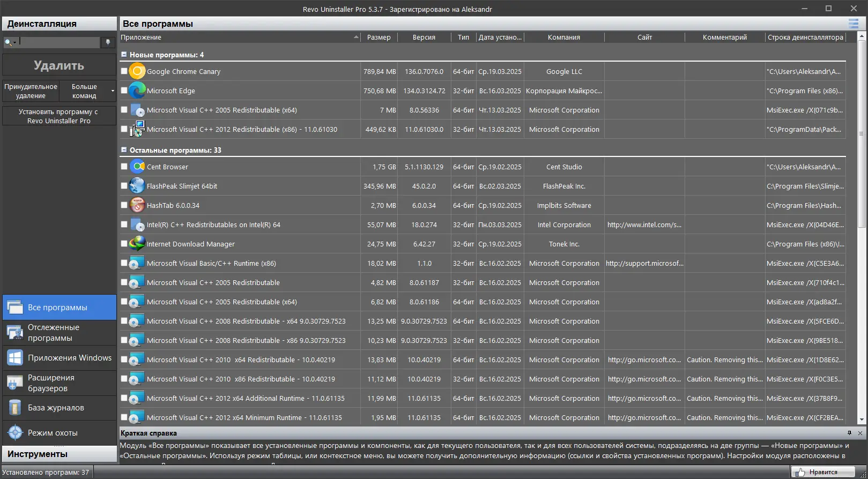The width and height of the screenshot is (868, 479).
Task: Click the logs database sidebar icon
Action: click(x=14, y=408)
